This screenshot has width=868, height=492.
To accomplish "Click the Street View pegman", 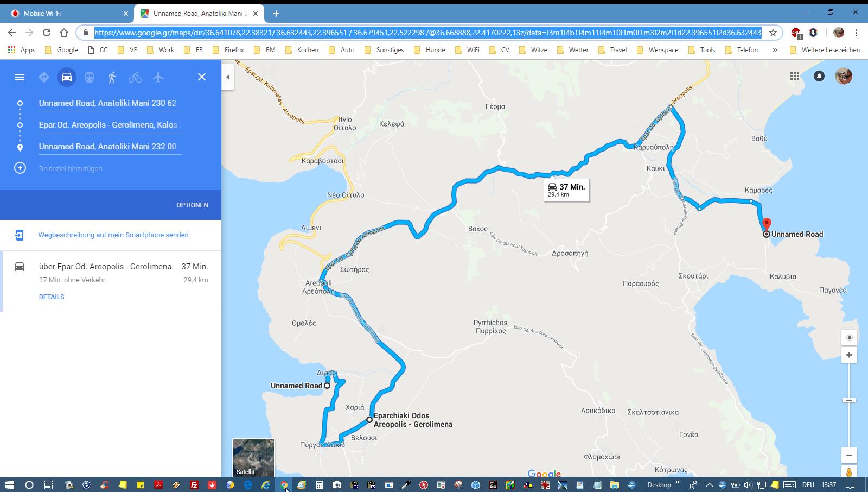I will point(850,472).
